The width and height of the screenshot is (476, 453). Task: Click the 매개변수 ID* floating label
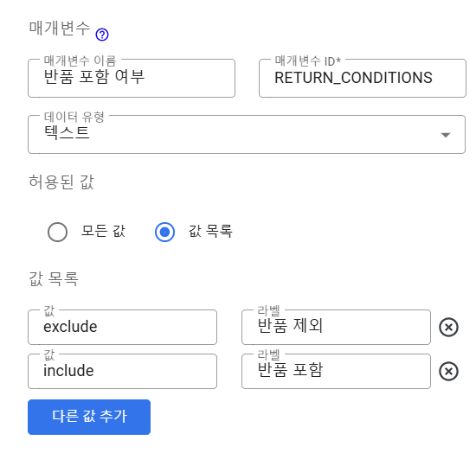(308, 61)
